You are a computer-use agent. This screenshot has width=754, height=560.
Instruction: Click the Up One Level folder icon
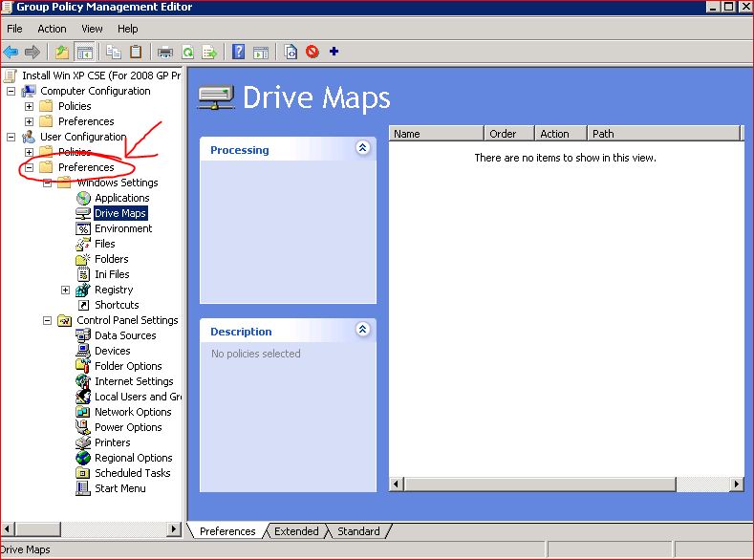[62, 52]
